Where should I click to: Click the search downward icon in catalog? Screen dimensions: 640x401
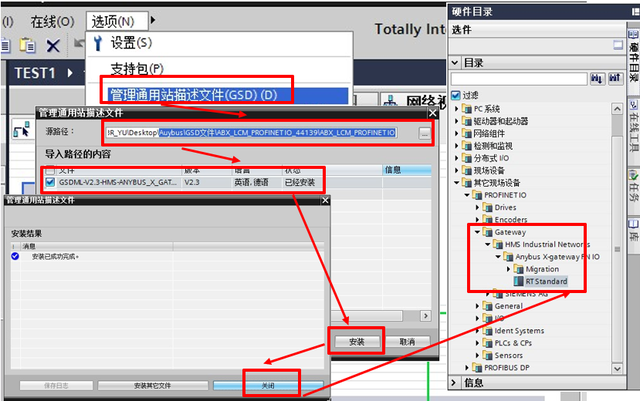(x=597, y=78)
